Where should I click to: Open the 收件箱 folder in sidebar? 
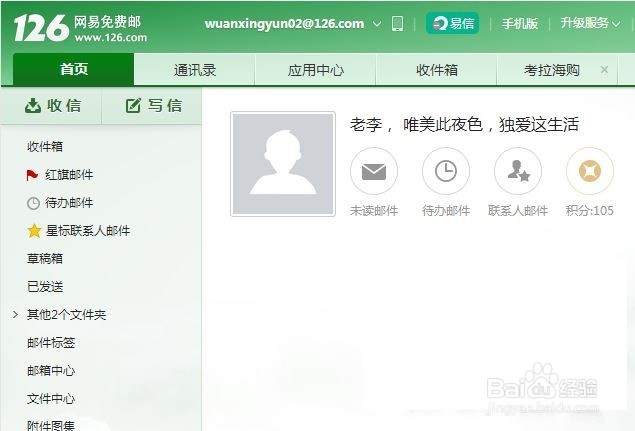click(45, 146)
